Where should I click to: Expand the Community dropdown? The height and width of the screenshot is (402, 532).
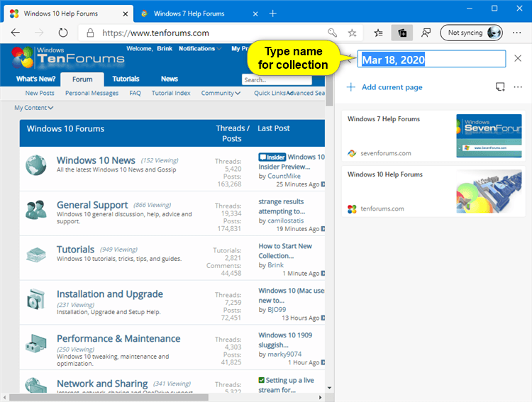click(221, 93)
